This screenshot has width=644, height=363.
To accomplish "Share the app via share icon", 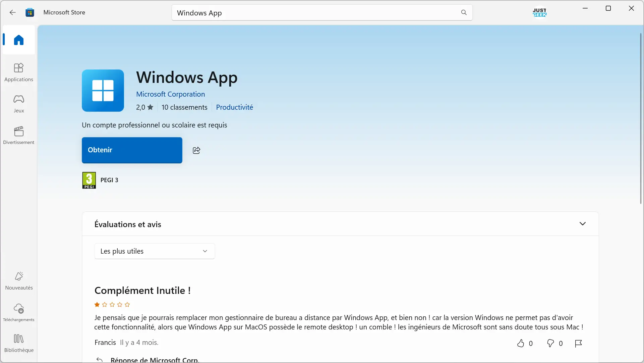I will point(196,150).
